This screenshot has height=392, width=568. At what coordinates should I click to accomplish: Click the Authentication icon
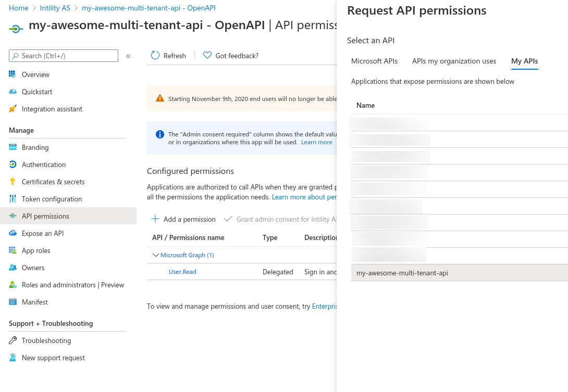click(13, 165)
